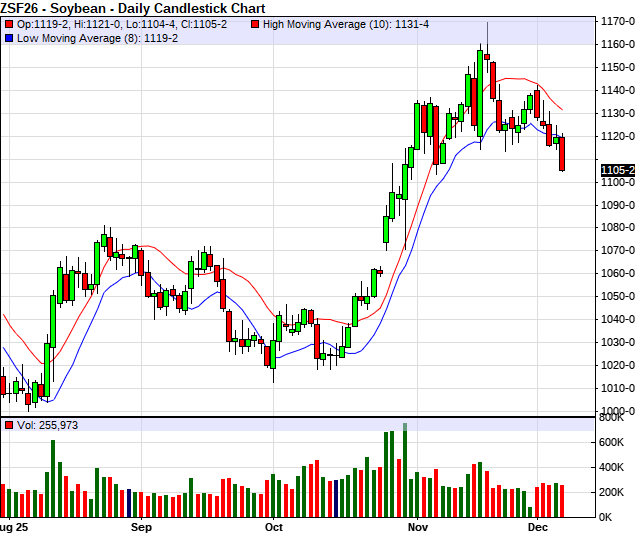Click the Low Moving Average blue swatch
The image size is (640, 536).
point(9,37)
